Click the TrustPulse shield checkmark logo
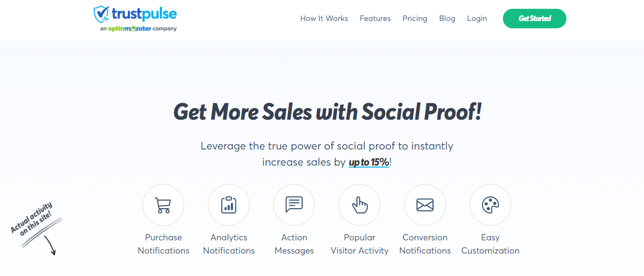The image size is (644, 276). pos(101,14)
